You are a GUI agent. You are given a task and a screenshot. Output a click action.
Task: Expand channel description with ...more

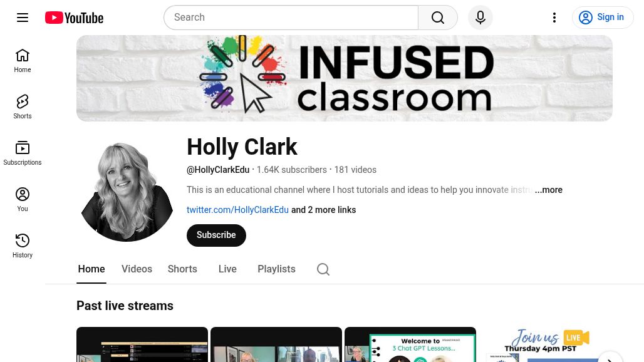549,190
